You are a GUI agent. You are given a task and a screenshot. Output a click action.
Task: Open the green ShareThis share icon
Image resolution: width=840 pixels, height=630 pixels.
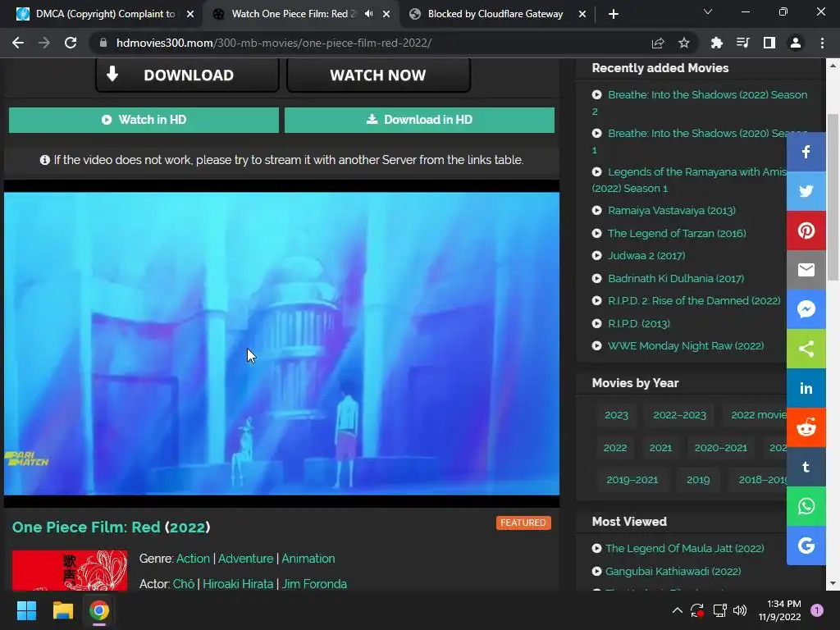(806, 349)
